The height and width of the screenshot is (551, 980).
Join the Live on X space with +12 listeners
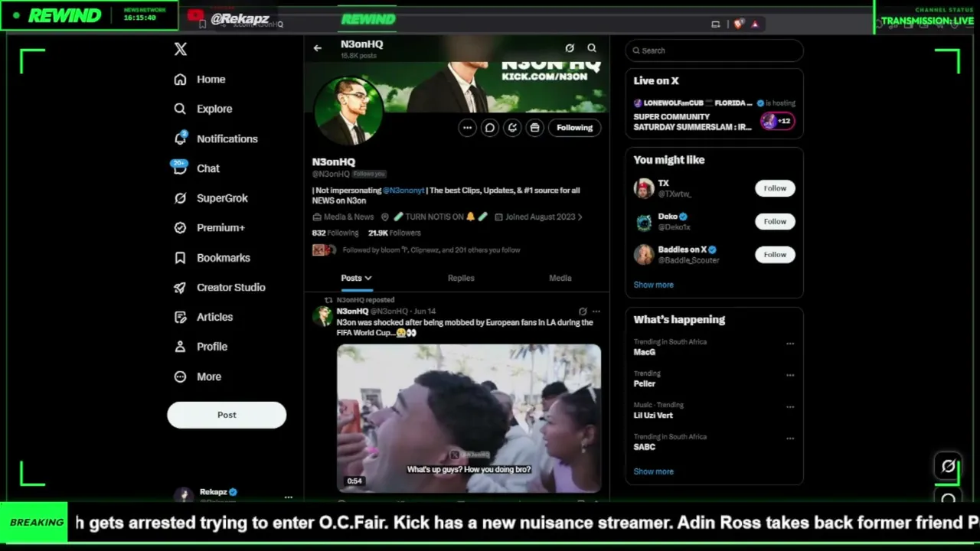(777, 121)
